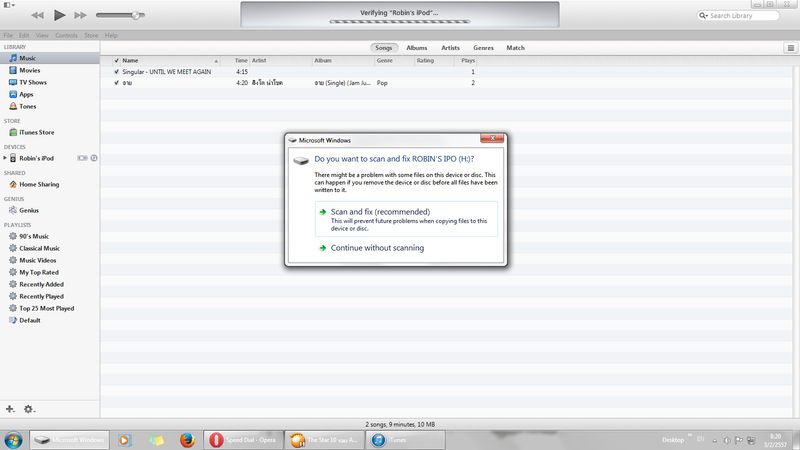The width and height of the screenshot is (800, 450).
Task: Switch to the Genres tab
Action: (x=483, y=47)
